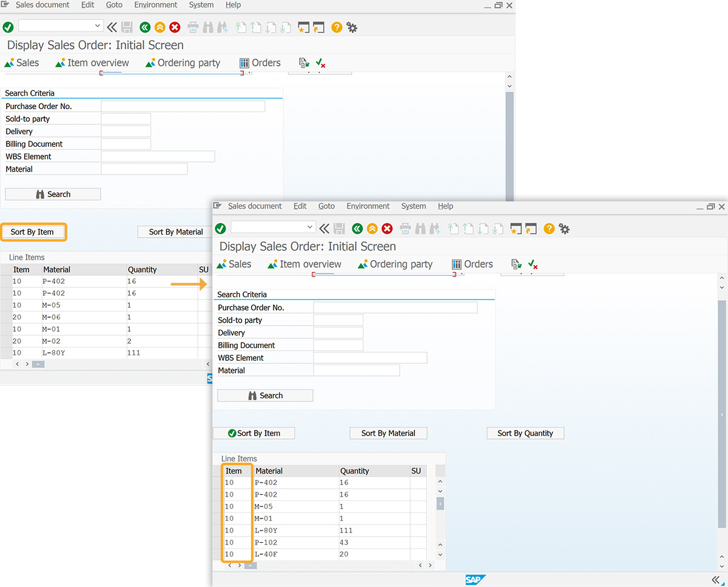
Task: Click the Search button with binoculars
Action: click(x=265, y=395)
